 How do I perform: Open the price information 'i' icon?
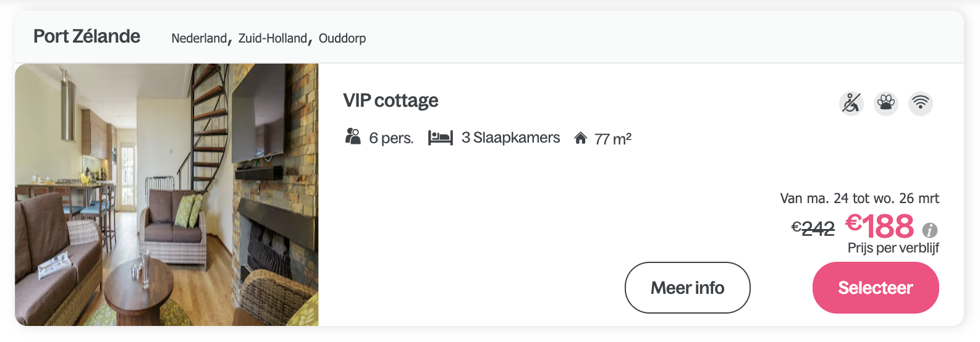click(x=930, y=230)
